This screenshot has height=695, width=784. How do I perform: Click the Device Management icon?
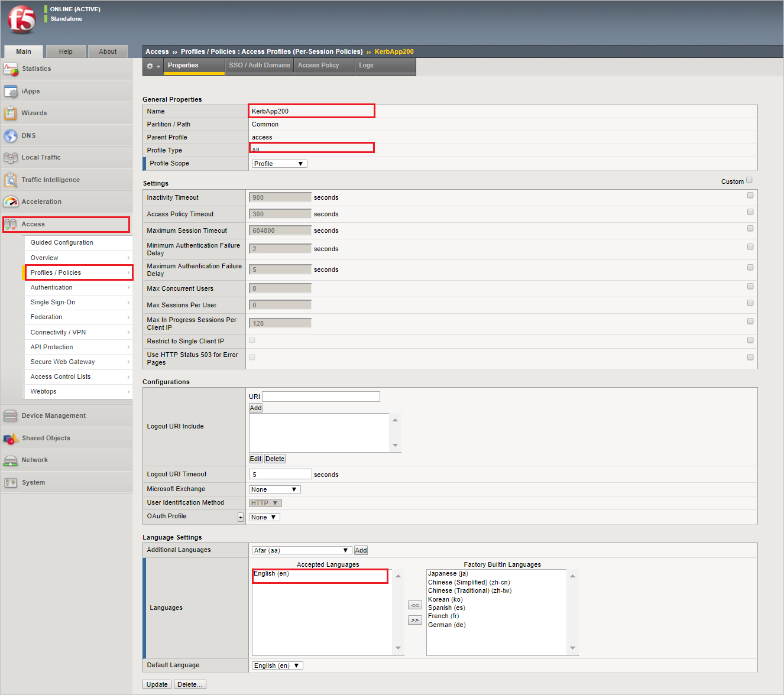coord(11,416)
